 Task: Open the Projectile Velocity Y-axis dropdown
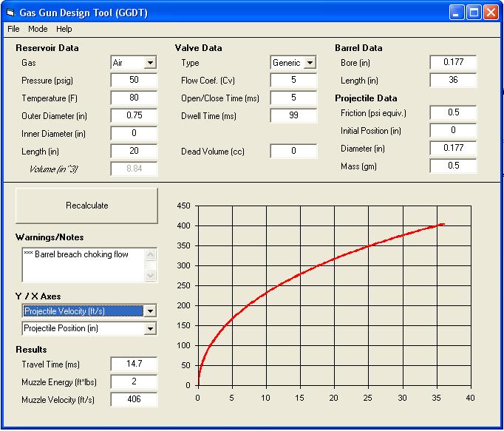[x=150, y=311]
